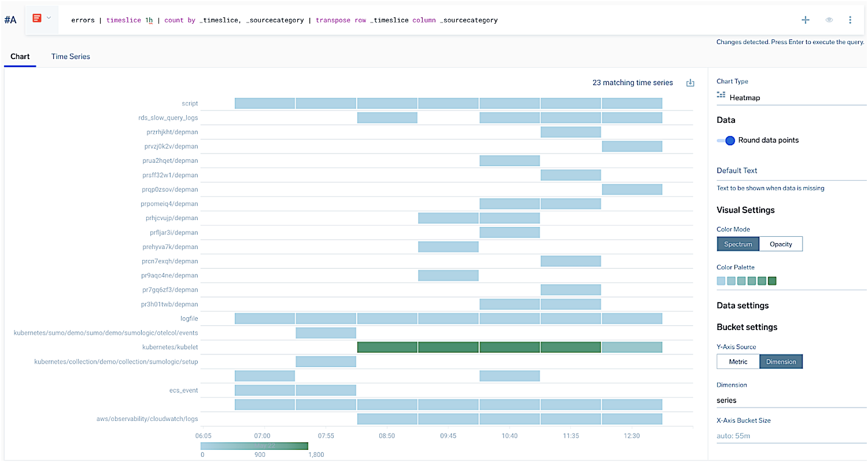The height and width of the screenshot is (462, 868).
Task: Select Spectrum color mode
Action: 738,244
